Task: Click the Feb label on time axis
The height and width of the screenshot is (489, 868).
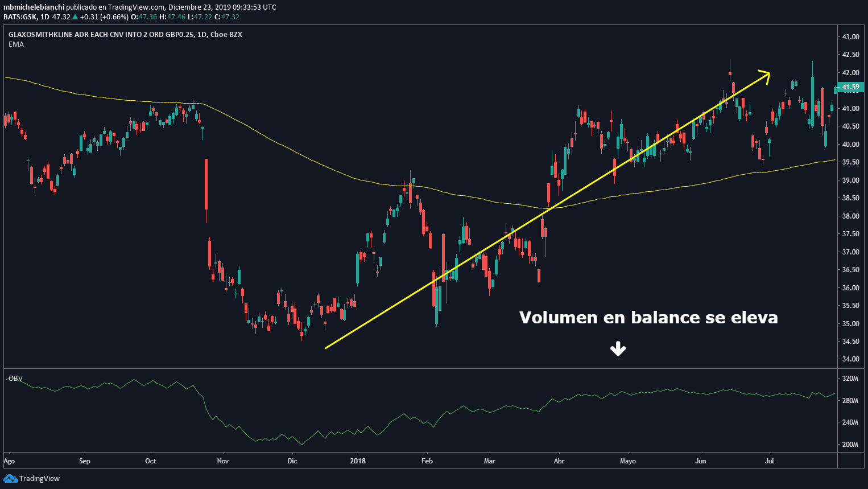Action: tap(427, 461)
